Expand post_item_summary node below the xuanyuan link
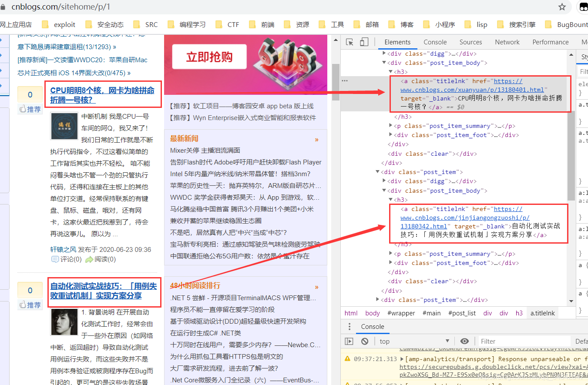 (x=390, y=126)
